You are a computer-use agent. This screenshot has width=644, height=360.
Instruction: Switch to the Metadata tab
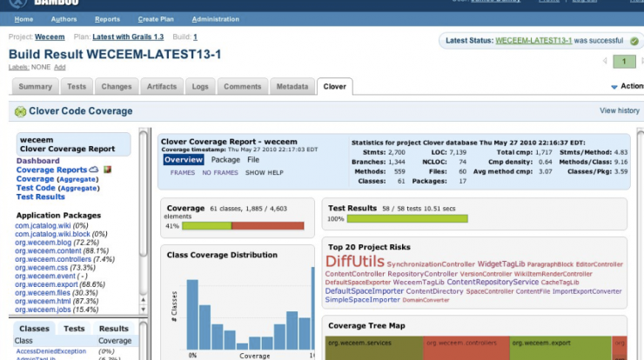292,87
